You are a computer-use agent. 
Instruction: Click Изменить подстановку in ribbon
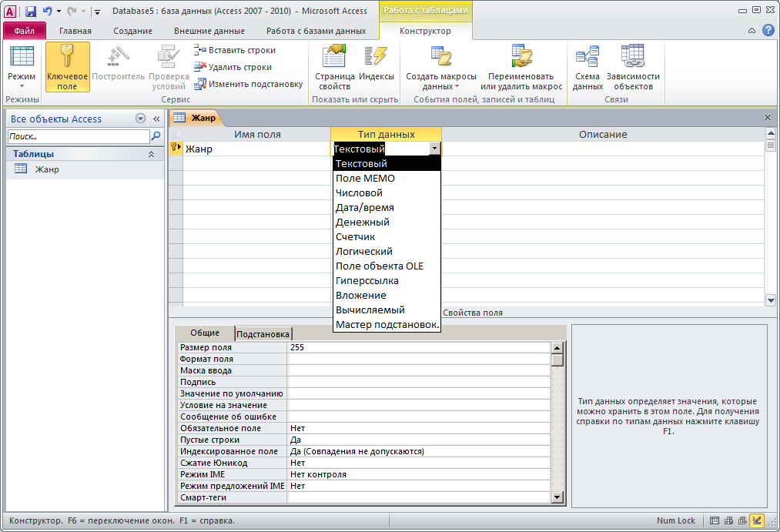pos(248,84)
